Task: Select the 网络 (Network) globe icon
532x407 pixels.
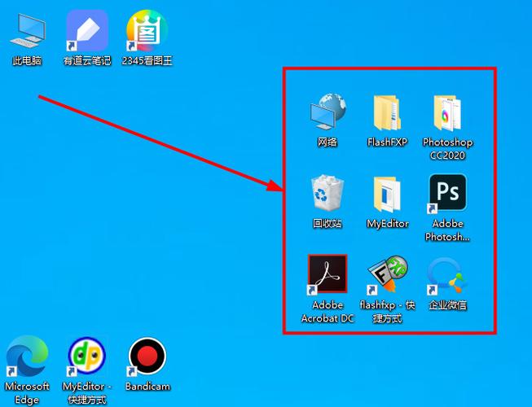Action: coord(328,112)
